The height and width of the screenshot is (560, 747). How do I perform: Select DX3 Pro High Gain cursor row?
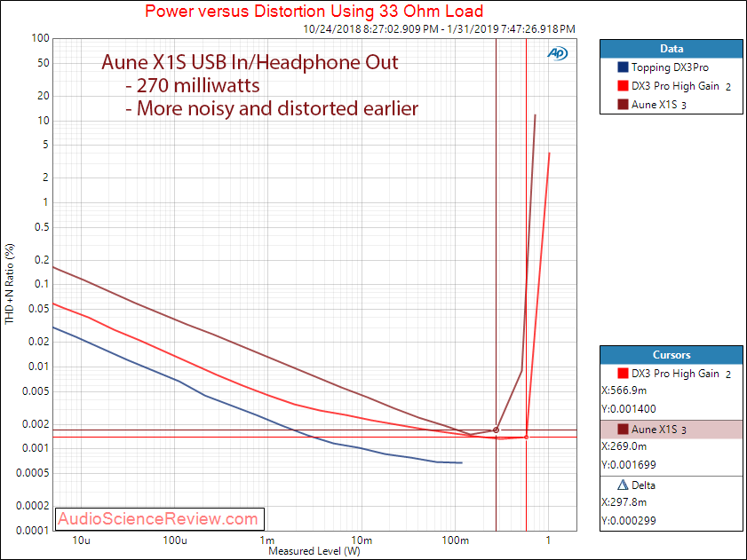click(x=672, y=374)
